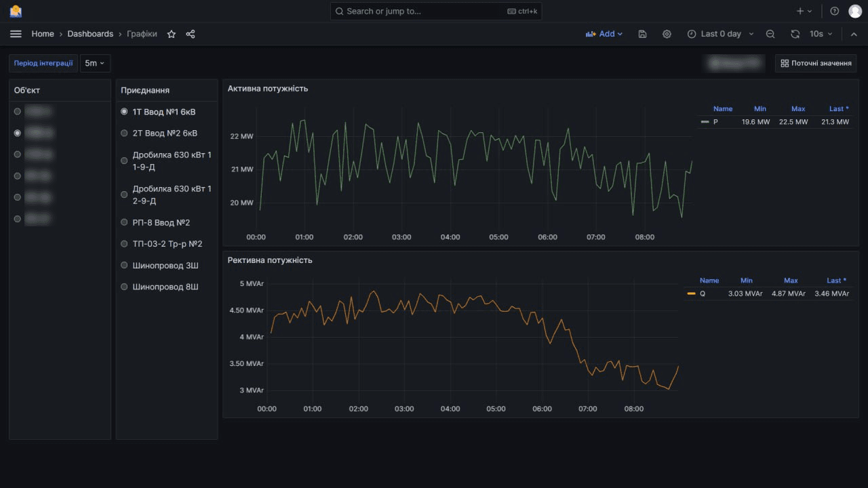The image size is (868, 488).
Task: Click the orange Q series legend color
Action: coord(691,294)
